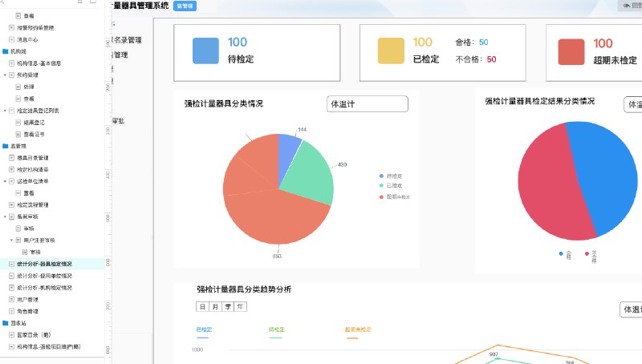Open the dropdown in the trend analysis panel
The image size is (642, 364).
[x=631, y=309]
